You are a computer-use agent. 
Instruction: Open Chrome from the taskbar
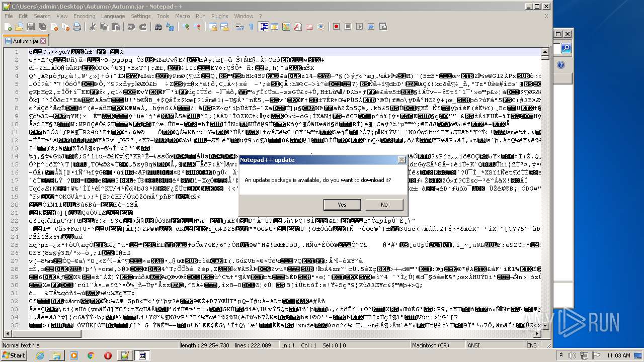(91, 355)
